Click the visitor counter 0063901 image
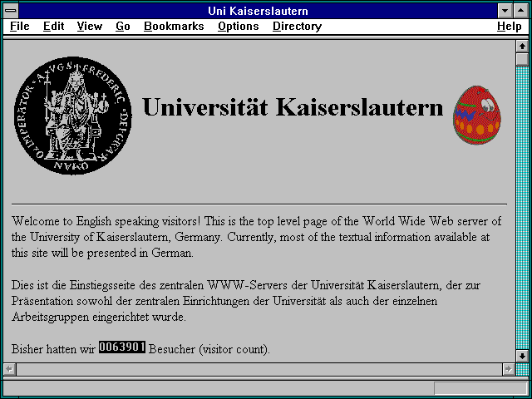 point(122,347)
